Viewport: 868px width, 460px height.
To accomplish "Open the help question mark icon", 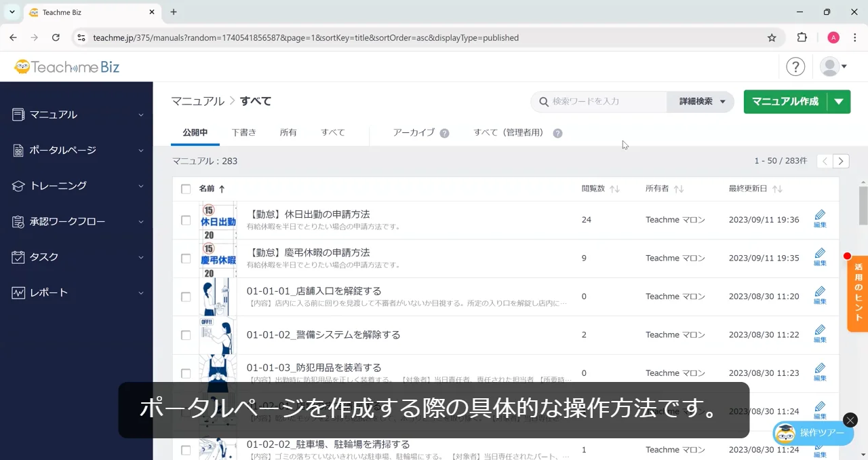I will 795,66.
